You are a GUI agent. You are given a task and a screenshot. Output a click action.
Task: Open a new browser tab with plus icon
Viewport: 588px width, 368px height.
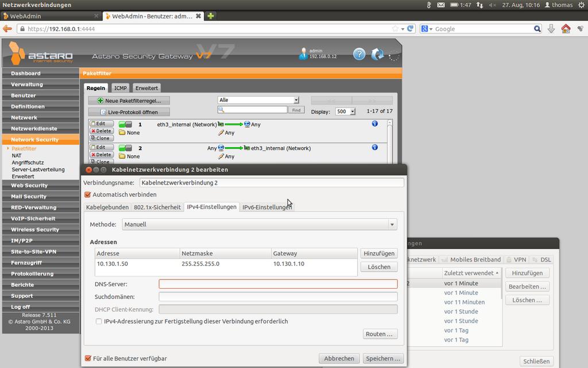click(211, 16)
